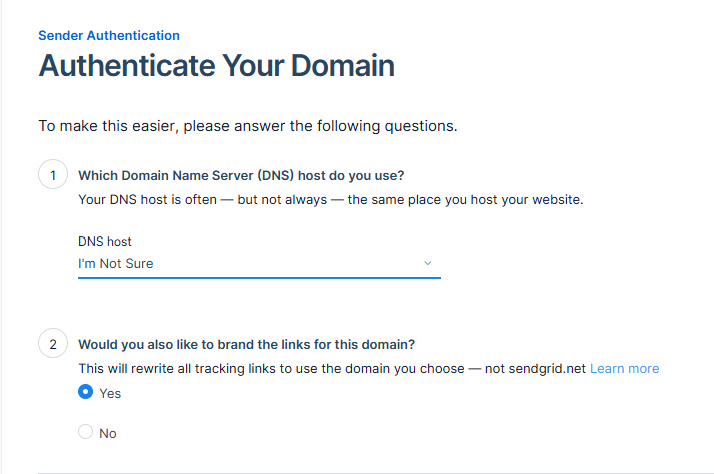Image resolution: width=714 pixels, height=474 pixels.
Task: Click the Sender Authentication breadcrumb link
Action: coord(109,35)
